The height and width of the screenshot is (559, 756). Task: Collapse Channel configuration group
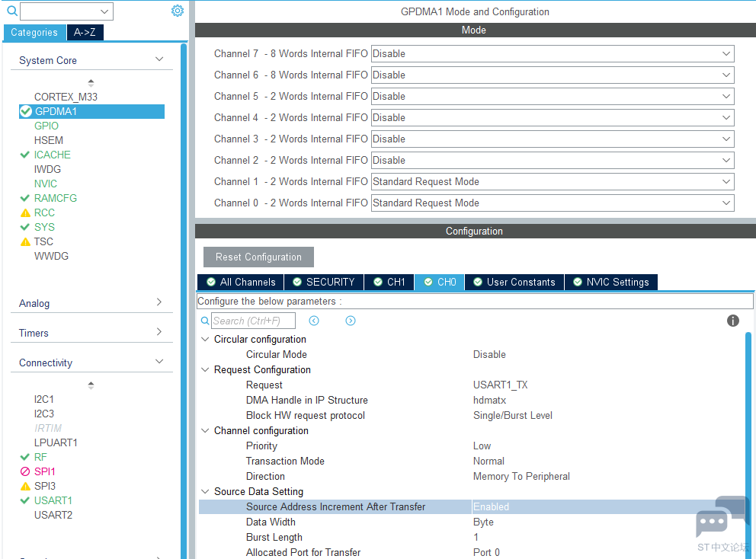(205, 430)
